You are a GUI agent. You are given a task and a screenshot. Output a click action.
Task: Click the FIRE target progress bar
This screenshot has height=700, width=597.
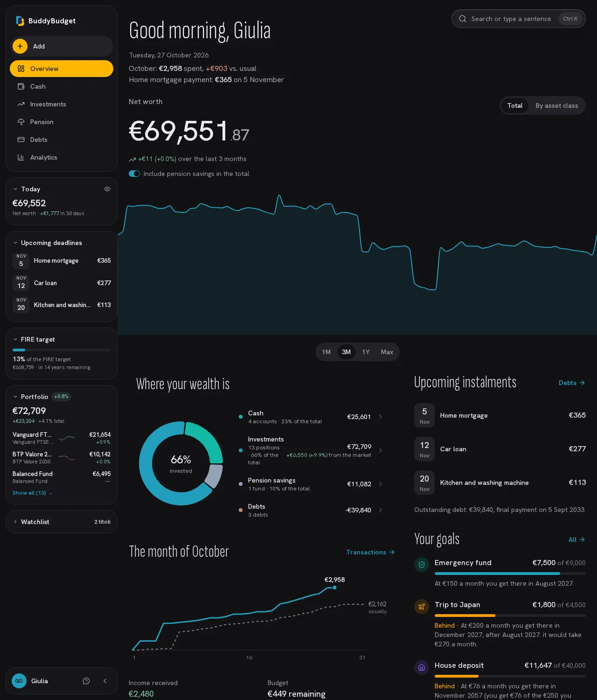tap(62, 350)
